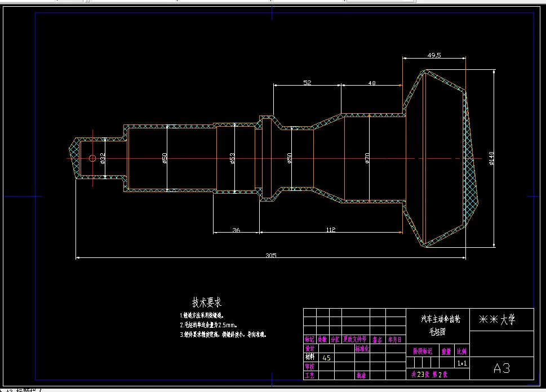Click the 年月日 column header

[395, 340]
